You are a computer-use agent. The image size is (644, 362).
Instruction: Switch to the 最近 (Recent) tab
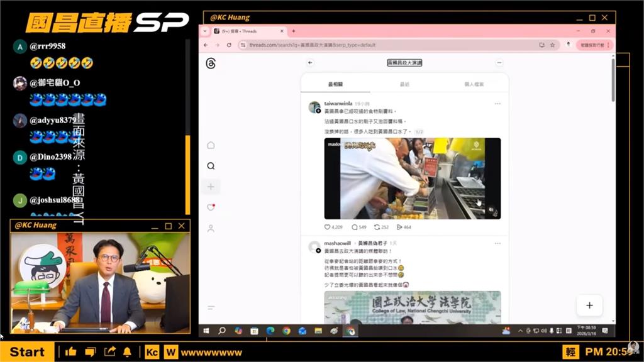(x=404, y=84)
